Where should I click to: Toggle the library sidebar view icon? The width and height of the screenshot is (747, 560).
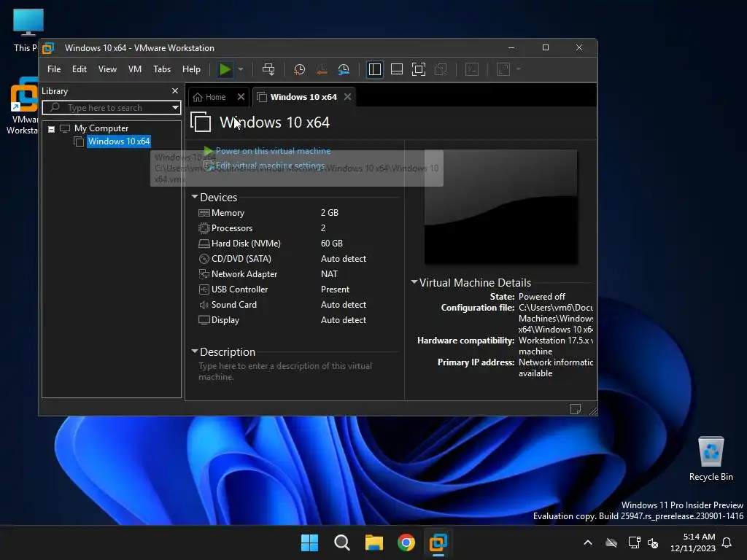click(375, 69)
